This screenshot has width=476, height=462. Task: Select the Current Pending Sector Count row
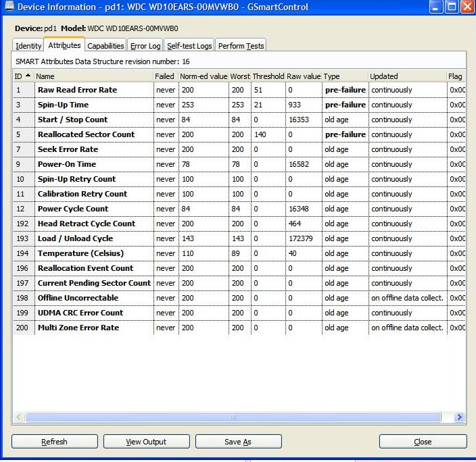pos(239,283)
